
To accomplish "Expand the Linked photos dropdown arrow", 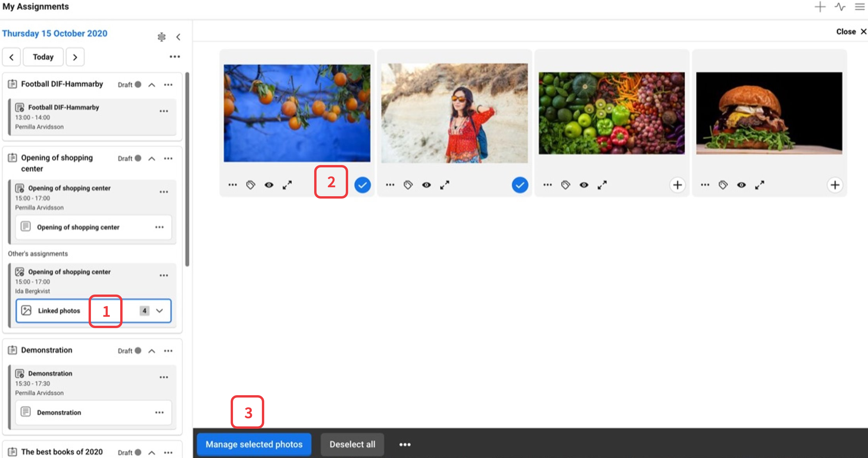I will click(x=159, y=311).
